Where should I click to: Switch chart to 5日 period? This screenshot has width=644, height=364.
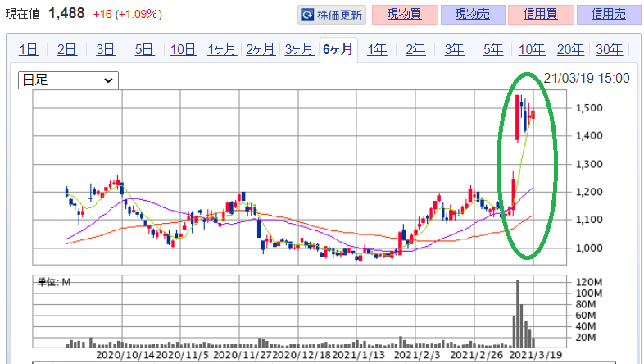tap(144, 49)
